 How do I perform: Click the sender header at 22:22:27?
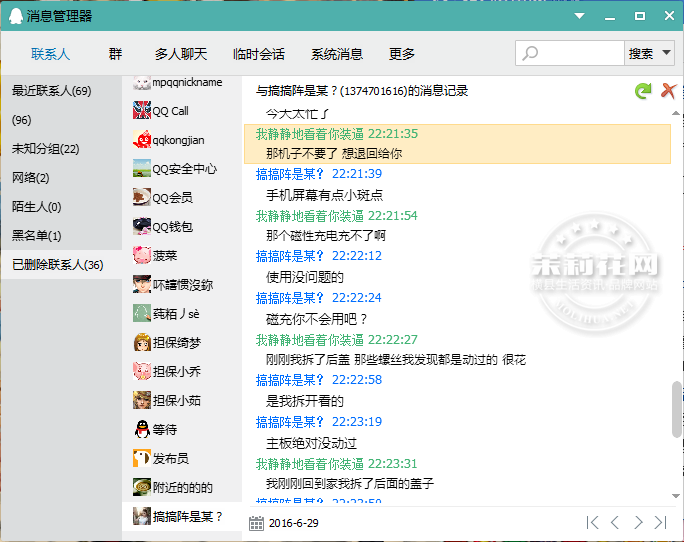[x=337, y=340]
